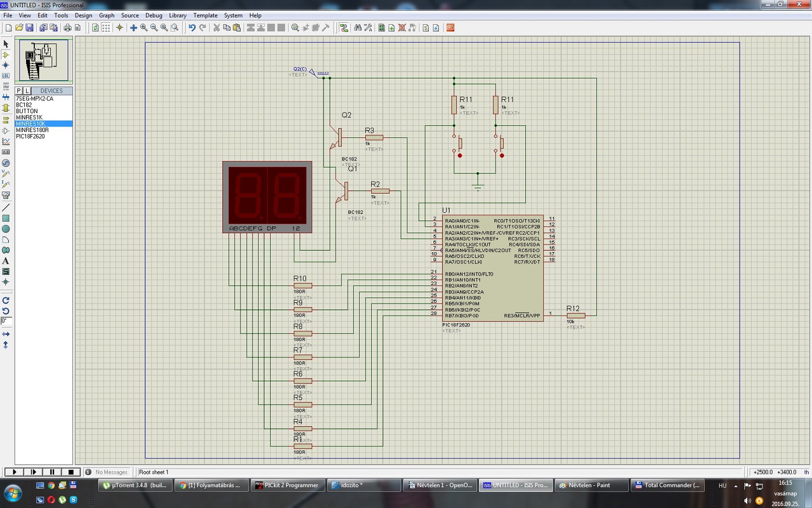
Task: Click the Rotate Clockwise icon
Action: [x=6, y=300]
